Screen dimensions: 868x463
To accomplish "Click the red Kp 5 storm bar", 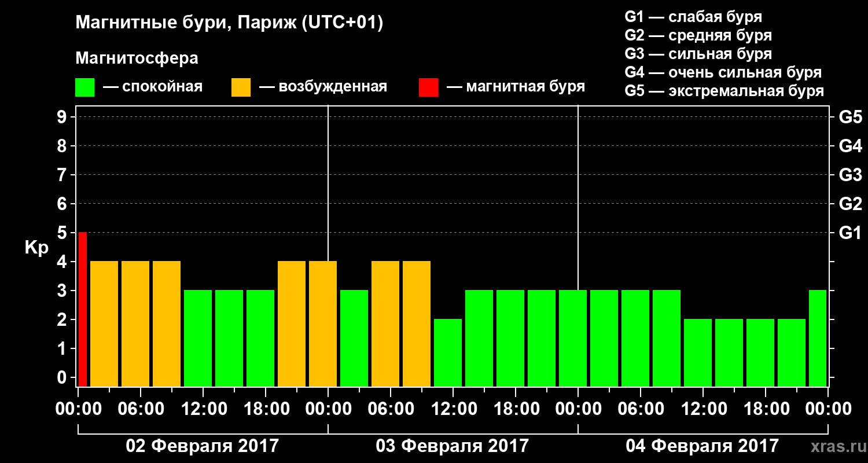I will (83, 309).
